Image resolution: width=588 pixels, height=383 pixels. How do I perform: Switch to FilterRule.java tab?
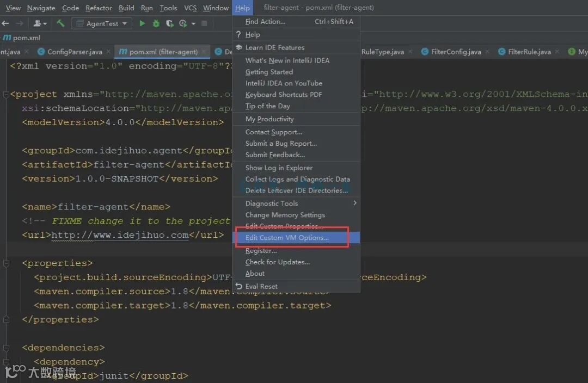529,52
